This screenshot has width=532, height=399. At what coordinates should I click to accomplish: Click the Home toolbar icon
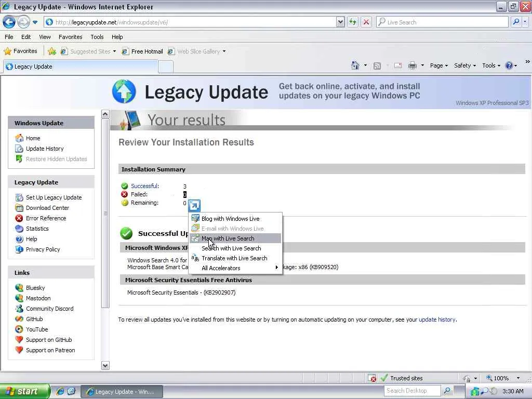(355, 65)
